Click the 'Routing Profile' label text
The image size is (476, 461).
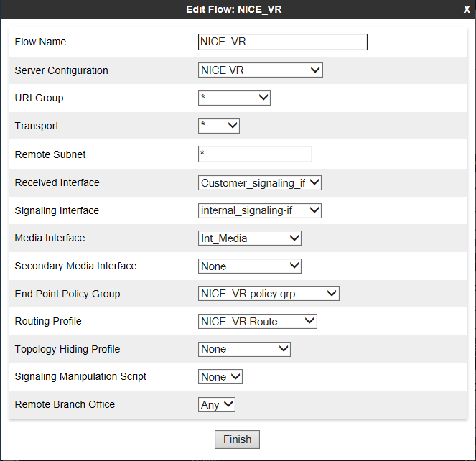pyautogui.click(x=48, y=321)
